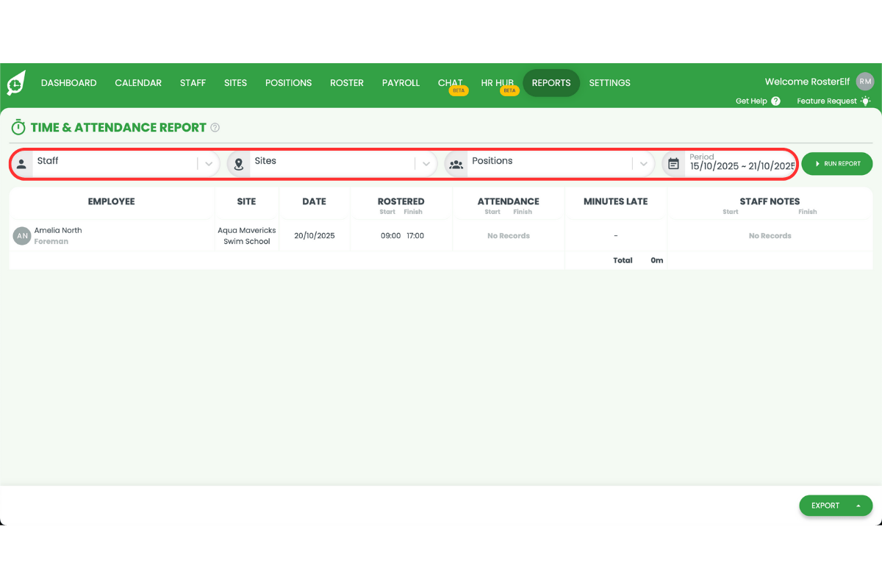Navigate to the HR HUB beta section
This screenshot has height=588, width=882.
pos(497,83)
